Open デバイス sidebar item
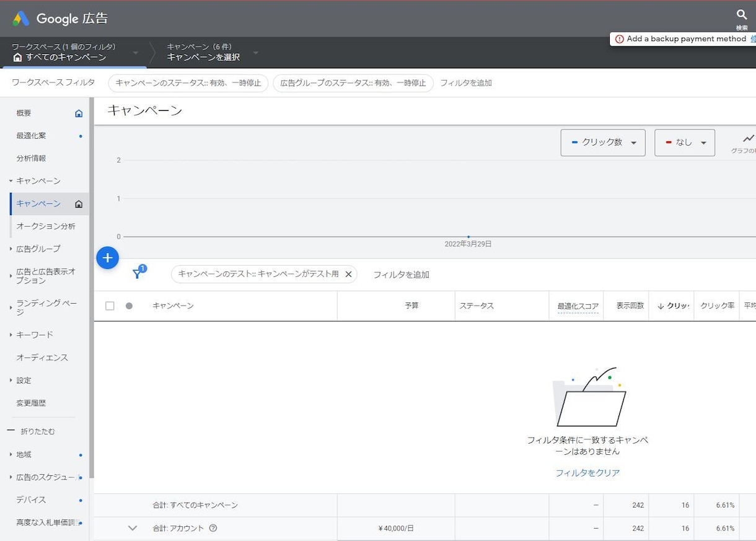This screenshot has height=541, width=756. click(31, 500)
